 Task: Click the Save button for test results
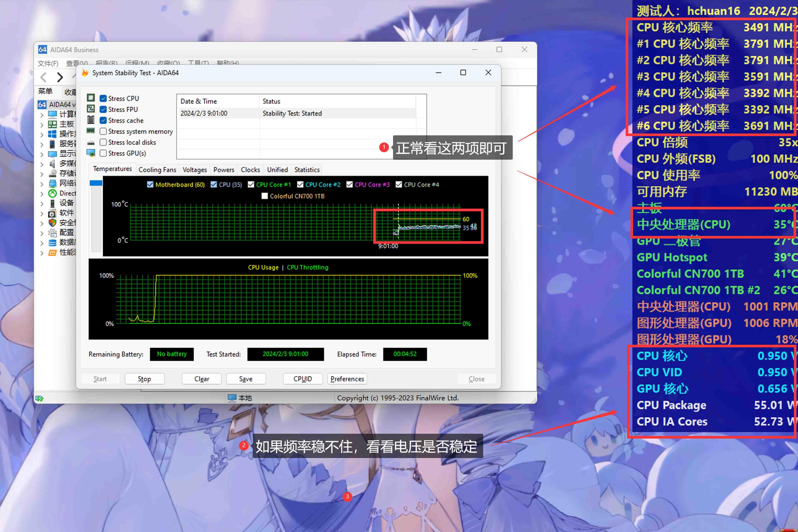245,379
